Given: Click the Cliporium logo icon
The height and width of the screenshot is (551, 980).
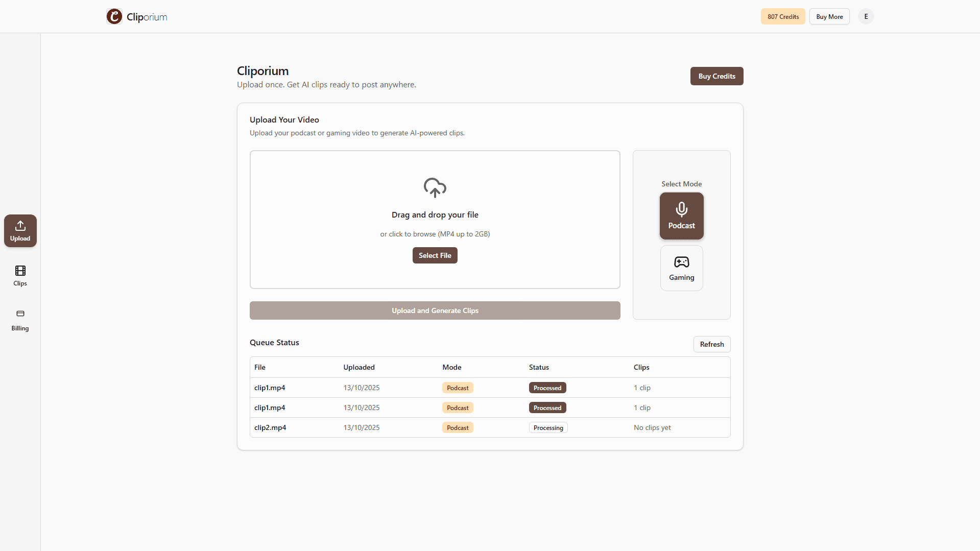Looking at the screenshot, I should (114, 16).
